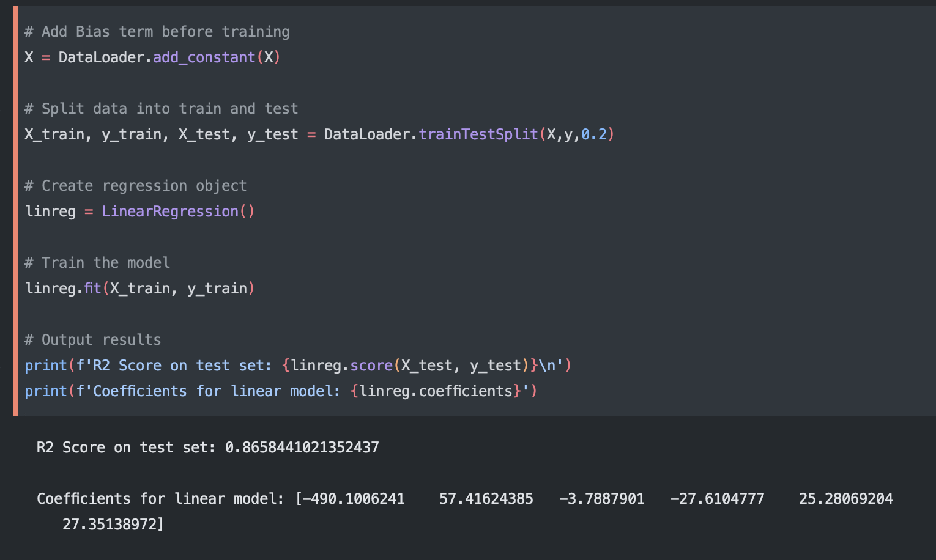
Task: Click the comment '# Output results'
Action: [93, 340]
